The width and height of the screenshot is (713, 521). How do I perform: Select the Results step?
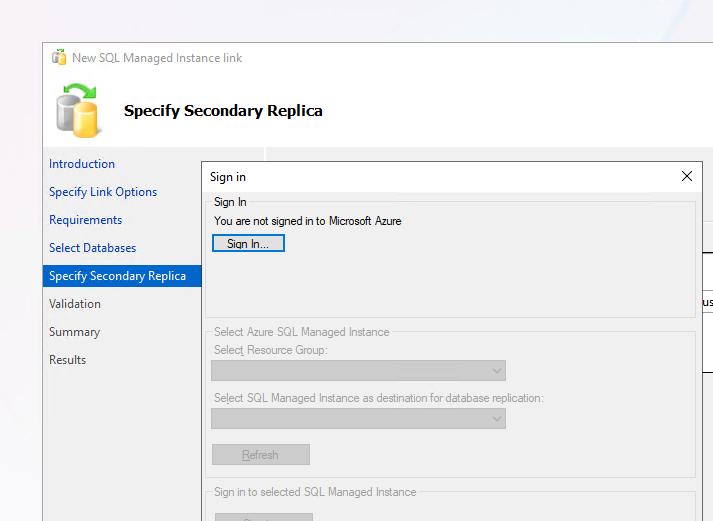point(67,360)
